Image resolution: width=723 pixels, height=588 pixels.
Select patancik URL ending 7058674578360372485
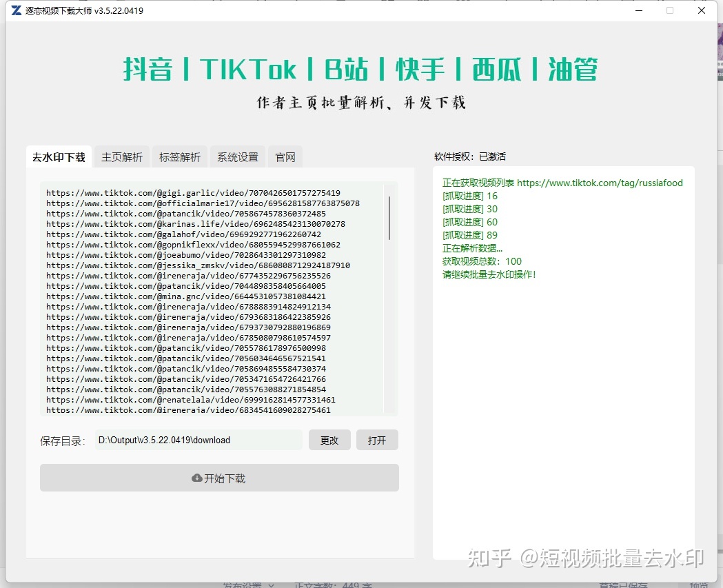pos(186,214)
